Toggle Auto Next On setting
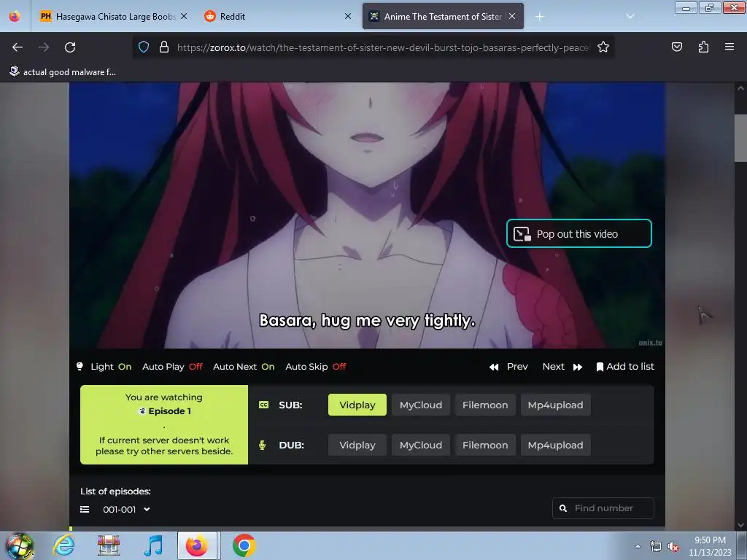This screenshot has width=747, height=560. coord(244,367)
